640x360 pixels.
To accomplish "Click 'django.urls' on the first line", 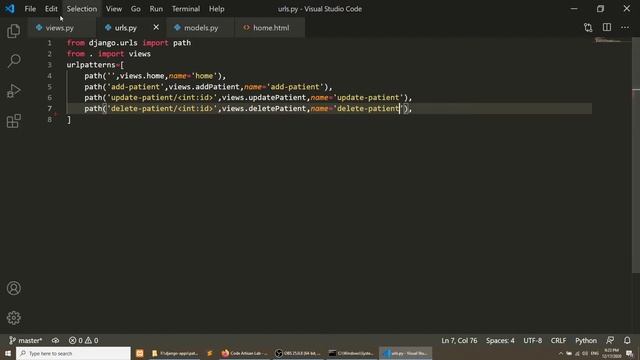I will tap(113, 43).
